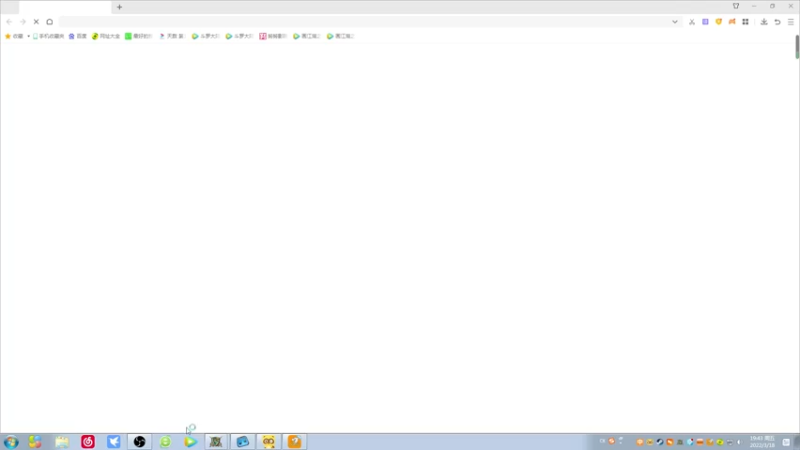Open the four-square extensions grid
The image size is (800, 450).
point(745,22)
